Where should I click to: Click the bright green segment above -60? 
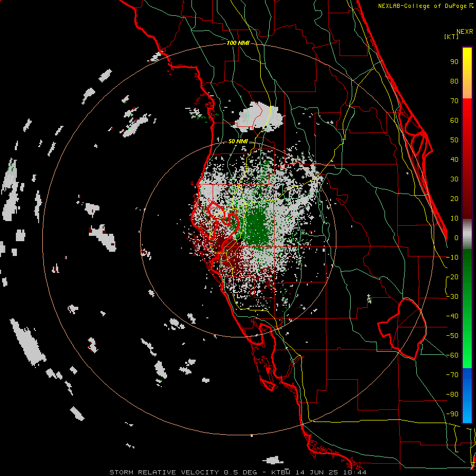coord(467,349)
